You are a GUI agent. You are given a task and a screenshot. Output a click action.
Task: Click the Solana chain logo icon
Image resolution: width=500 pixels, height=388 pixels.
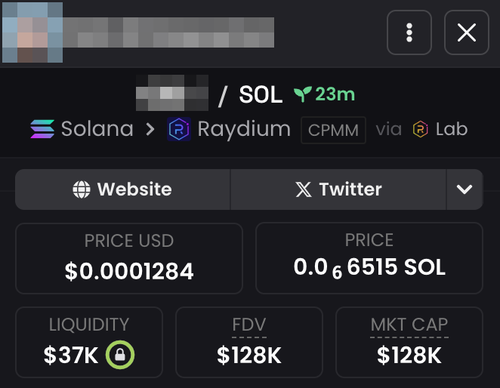42,129
